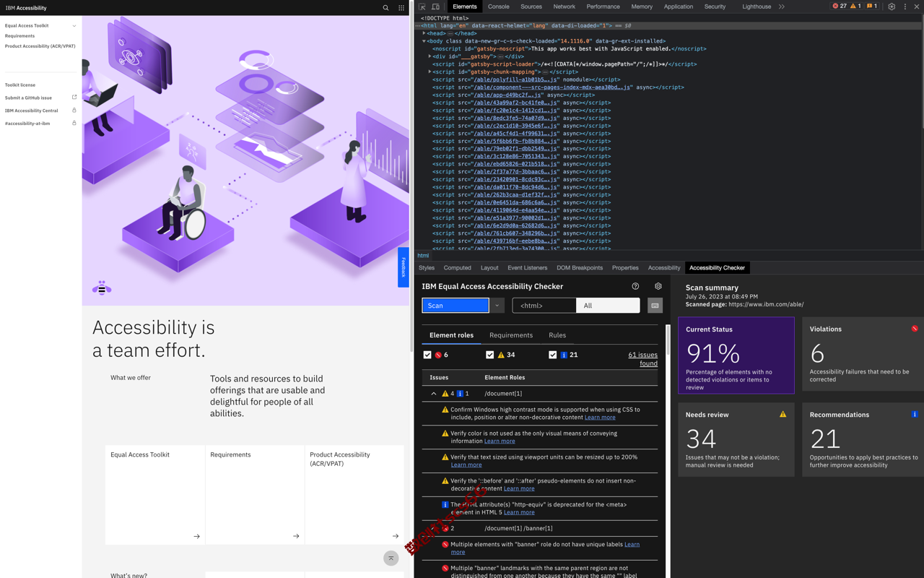This screenshot has height=578, width=924.
Task: Open the Accessibility Checker help icon
Action: point(635,286)
